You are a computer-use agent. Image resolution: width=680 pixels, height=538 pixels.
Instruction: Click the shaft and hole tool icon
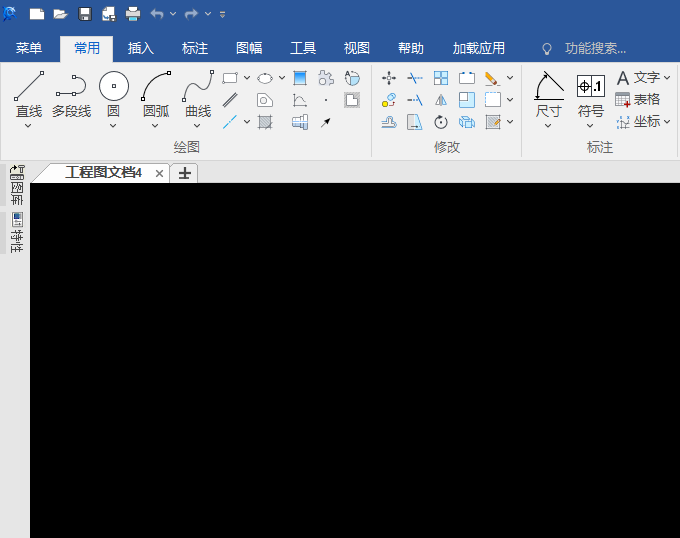point(300,122)
